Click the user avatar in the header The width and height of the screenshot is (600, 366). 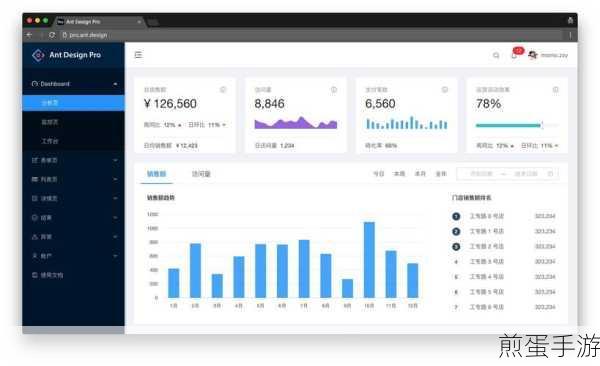[x=533, y=55]
